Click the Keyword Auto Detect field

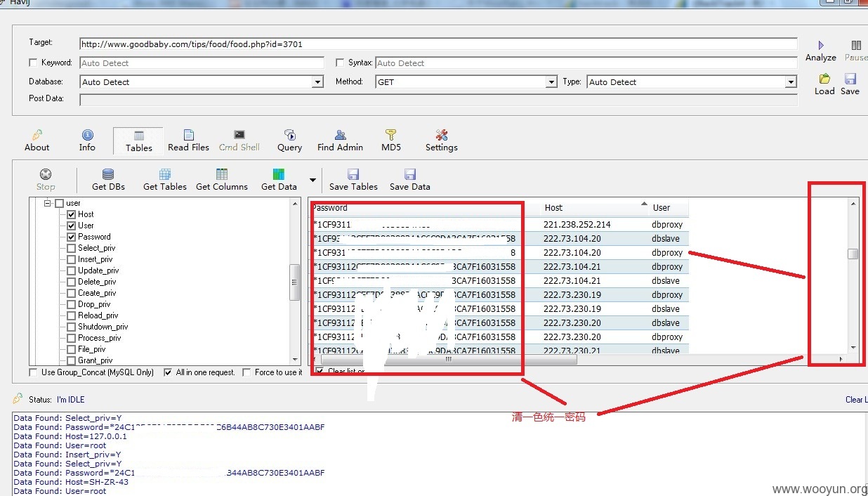202,63
